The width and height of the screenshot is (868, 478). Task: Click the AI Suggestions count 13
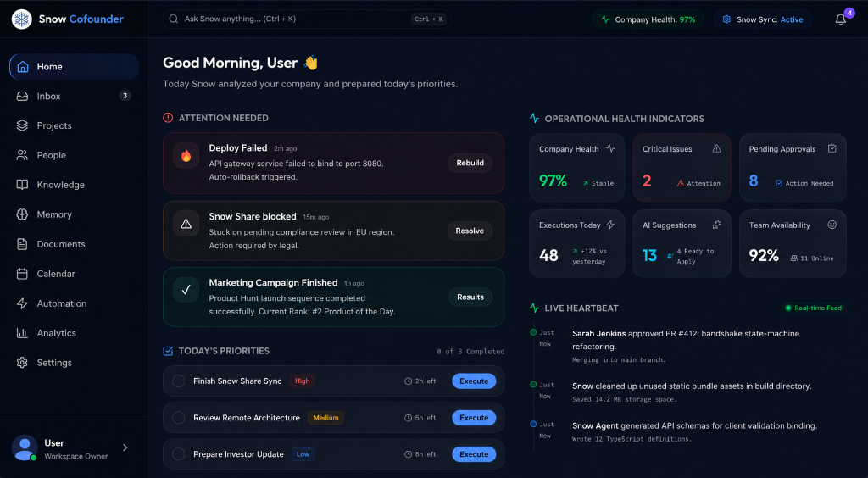point(649,255)
